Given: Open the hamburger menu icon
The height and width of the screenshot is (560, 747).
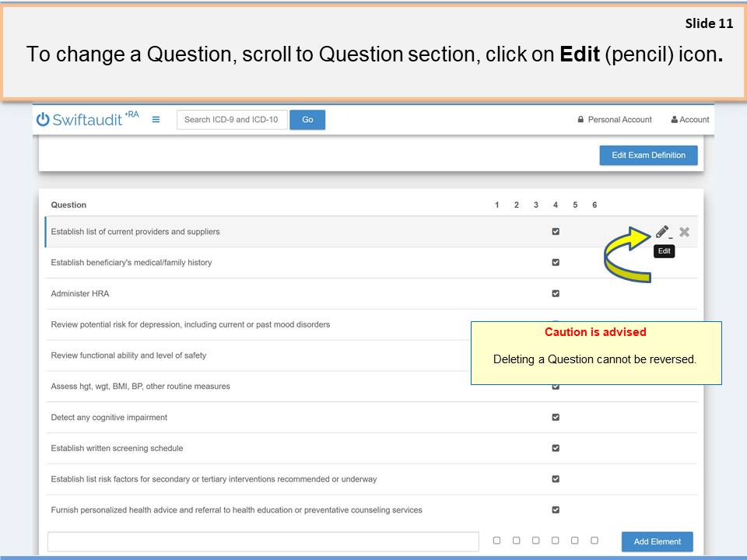Looking at the screenshot, I should click(156, 120).
